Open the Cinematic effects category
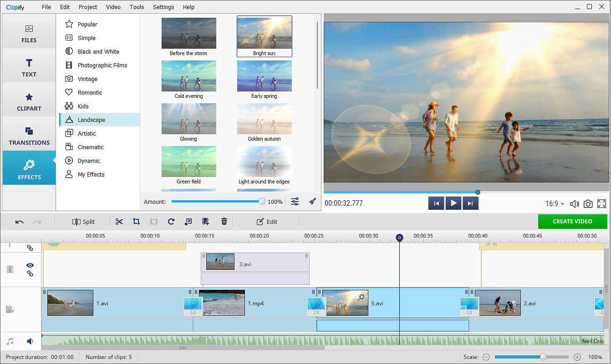The width and height of the screenshot is (611, 364). [x=91, y=147]
